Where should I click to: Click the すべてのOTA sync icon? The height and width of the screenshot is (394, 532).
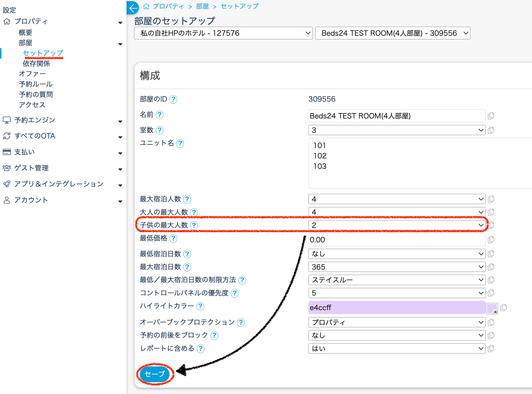click(6, 136)
